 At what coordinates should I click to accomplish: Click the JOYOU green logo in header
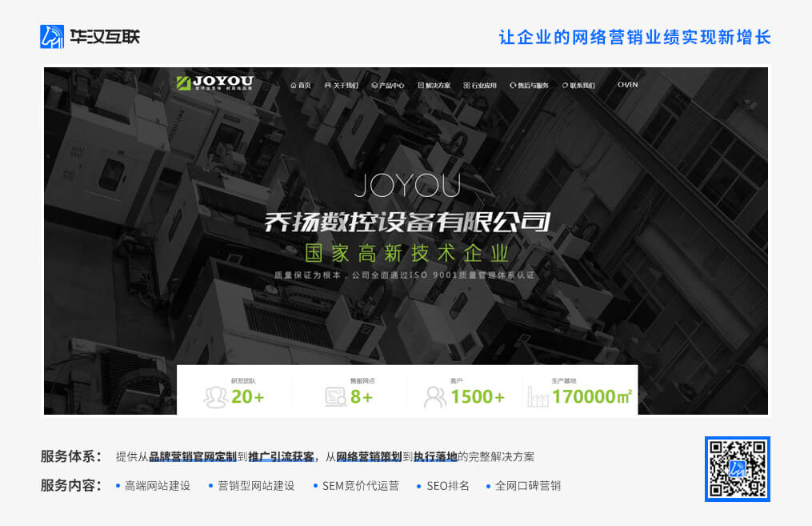coord(215,83)
